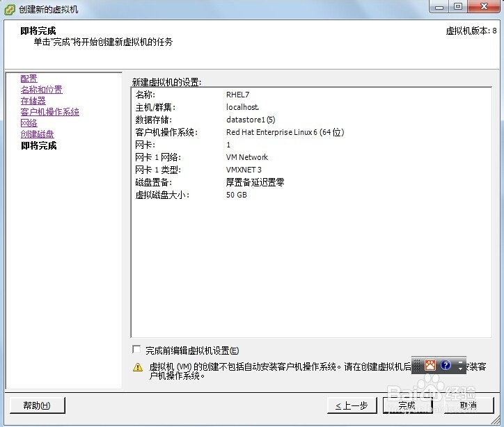The width and height of the screenshot is (504, 427).
Task: Click the Baidu paw icon in floating toolbar
Action: tap(430, 365)
